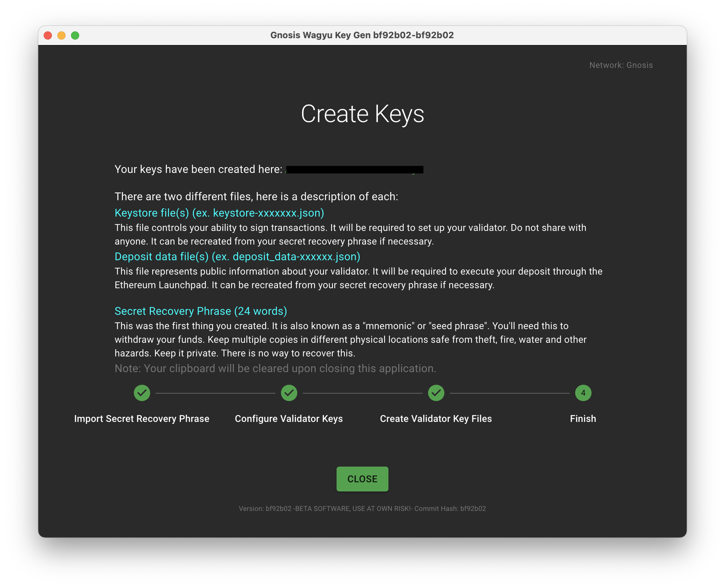Click the Create Keys title

(362, 114)
